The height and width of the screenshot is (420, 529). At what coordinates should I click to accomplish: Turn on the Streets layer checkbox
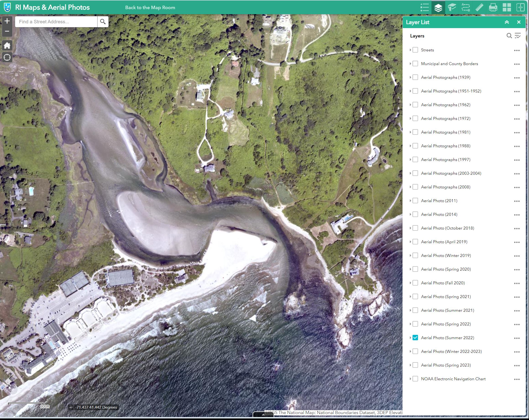[415, 50]
